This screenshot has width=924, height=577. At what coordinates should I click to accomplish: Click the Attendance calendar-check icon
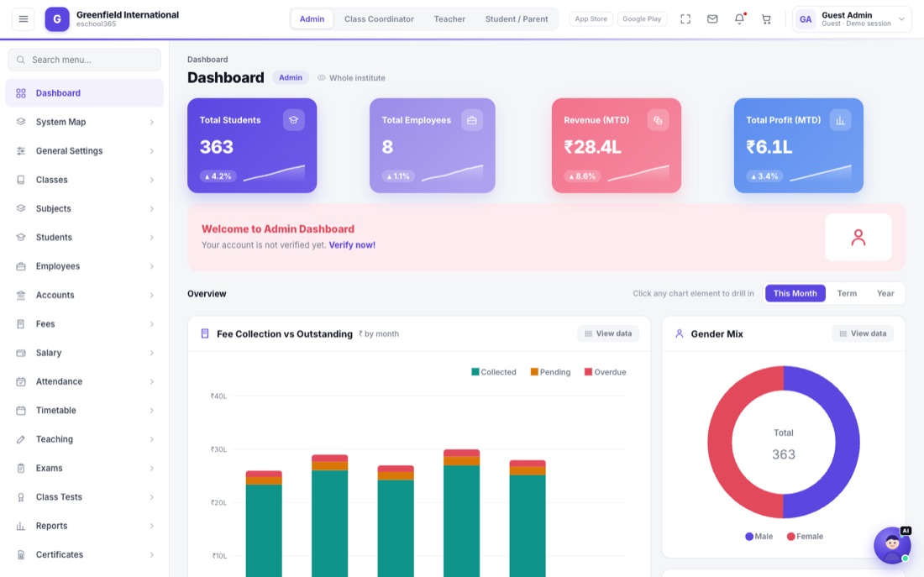(21, 382)
